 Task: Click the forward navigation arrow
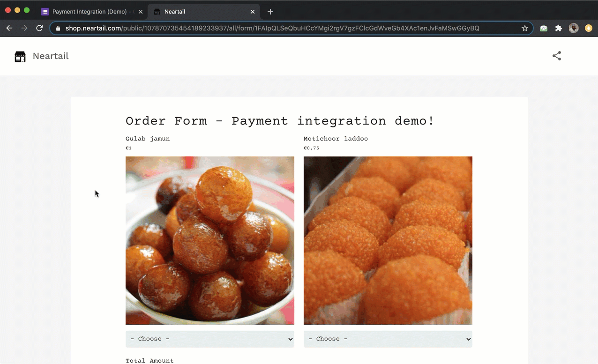24,28
